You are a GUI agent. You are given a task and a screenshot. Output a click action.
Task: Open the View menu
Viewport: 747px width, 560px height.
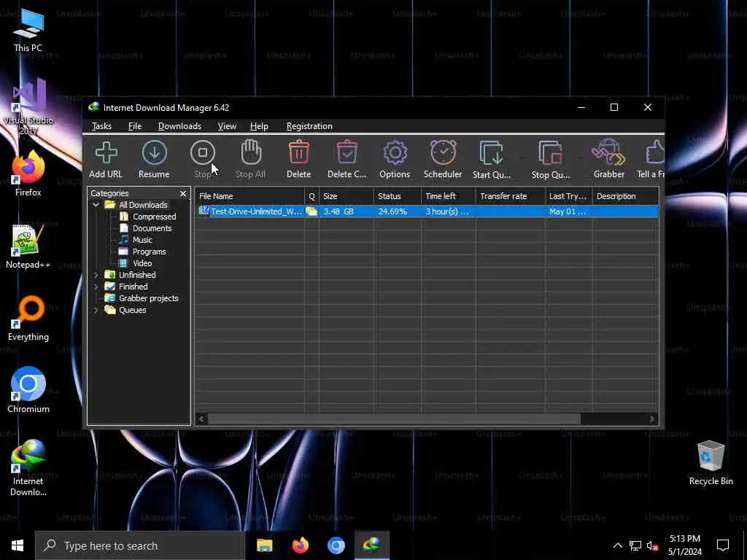pyautogui.click(x=227, y=126)
